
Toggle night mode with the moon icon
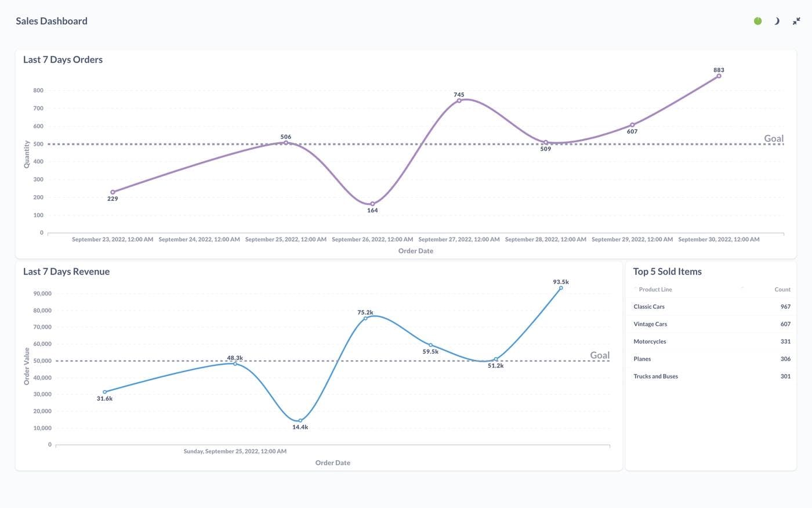(777, 21)
